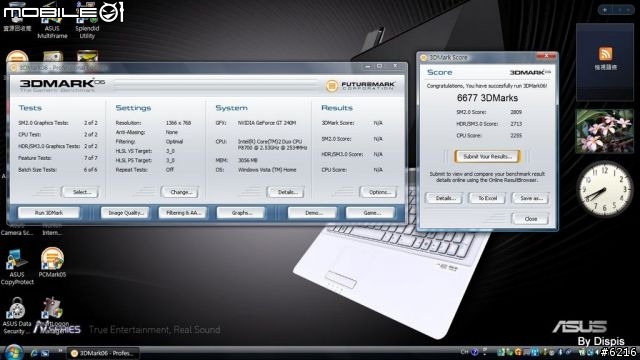Click the Game... button
This screenshot has height=360, width=640.
pos(371,213)
